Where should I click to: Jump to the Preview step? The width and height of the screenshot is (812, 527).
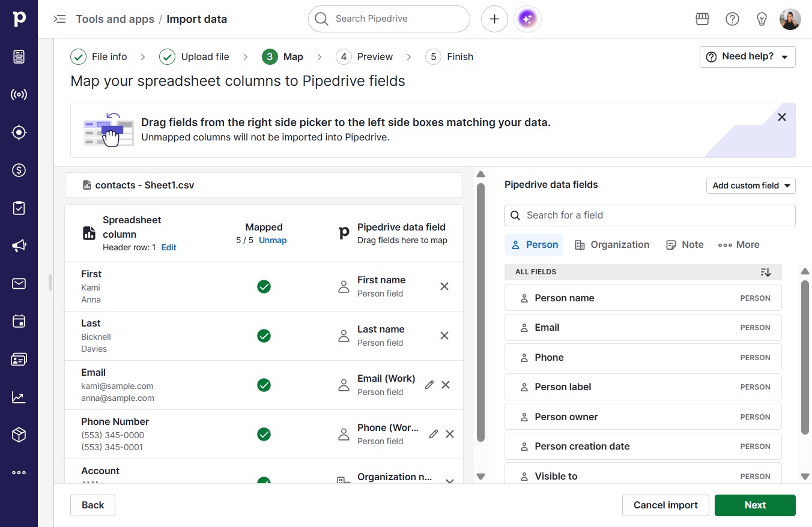(x=364, y=57)
